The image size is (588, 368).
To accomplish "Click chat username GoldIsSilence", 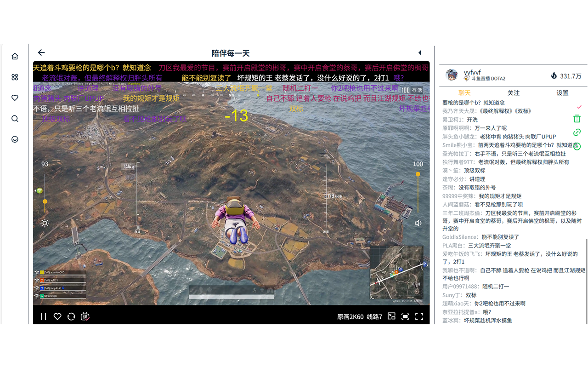I will click(460, 237).
